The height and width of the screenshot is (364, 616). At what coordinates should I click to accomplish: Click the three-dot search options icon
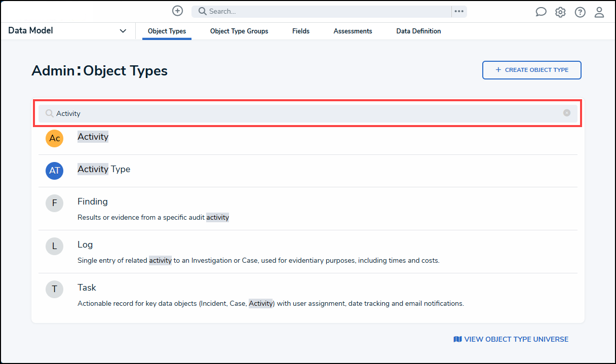click(x=459, y=11)
